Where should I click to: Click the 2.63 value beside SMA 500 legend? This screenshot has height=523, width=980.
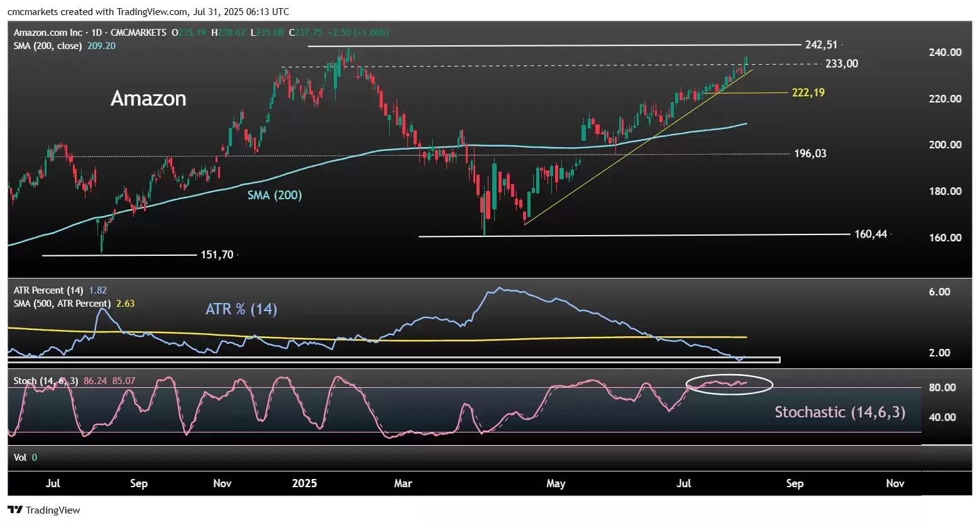[x=125, y=304]
